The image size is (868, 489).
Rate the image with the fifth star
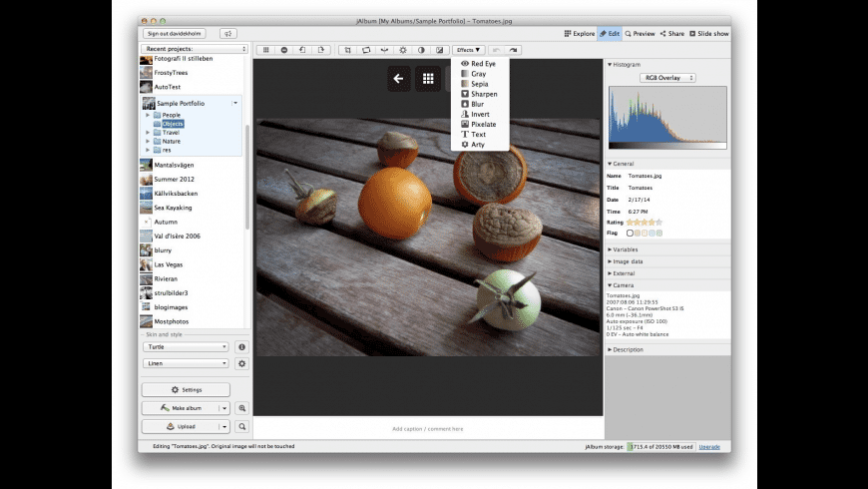(x=658, y=222)
